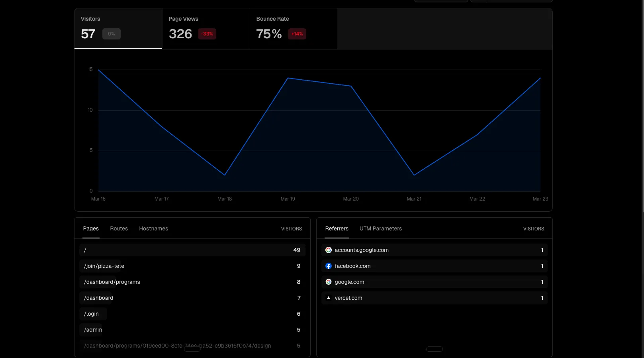
Task: Open the facebook.com referrer row
Action: (x=435, y=266)
